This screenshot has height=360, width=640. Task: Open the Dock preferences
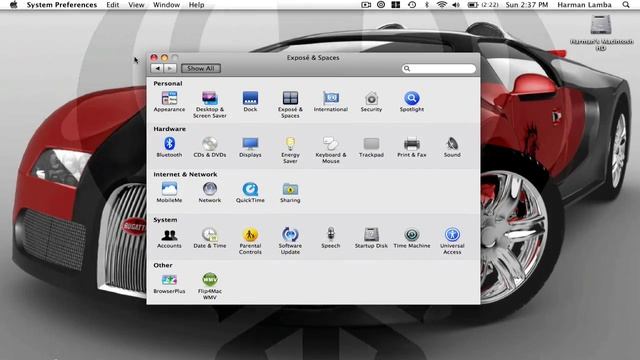pos(250,101)
